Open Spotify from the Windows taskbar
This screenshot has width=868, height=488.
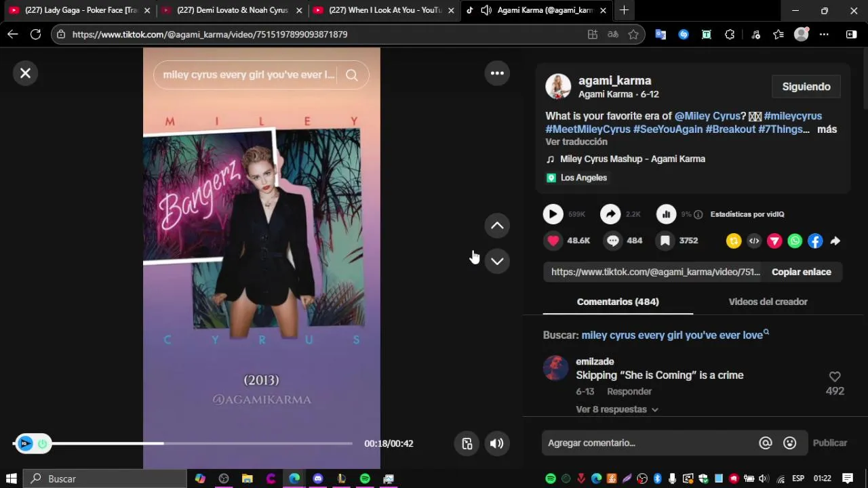(x=365, y=479)
